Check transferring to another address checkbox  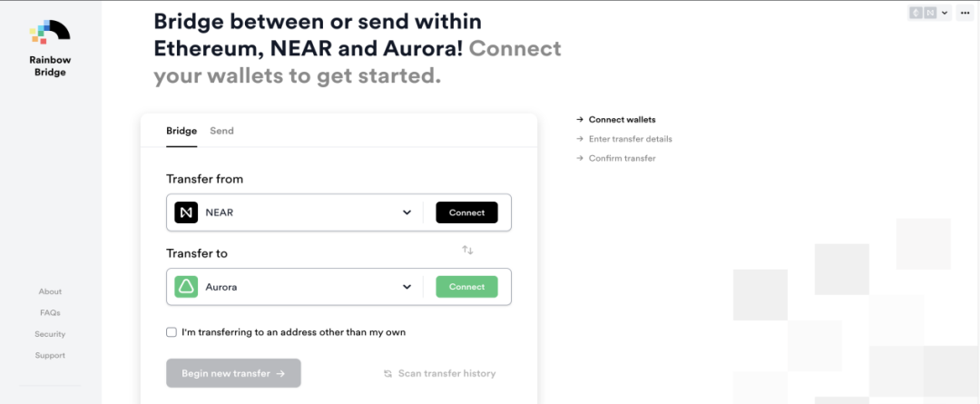(x=171, y=332)
